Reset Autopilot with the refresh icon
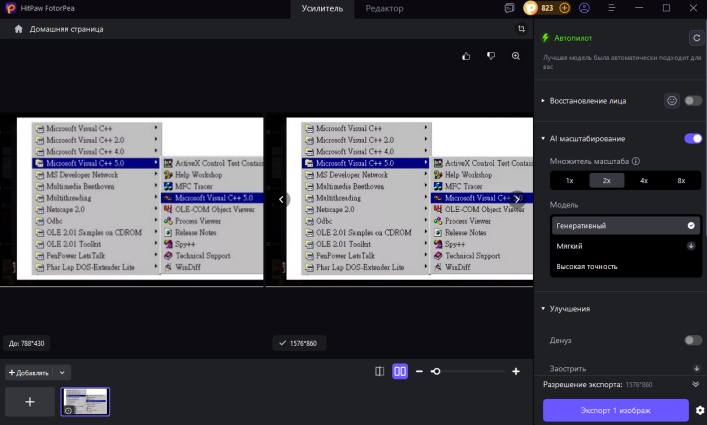This screenshot has width=707, height=425. [x=695, y=38]
